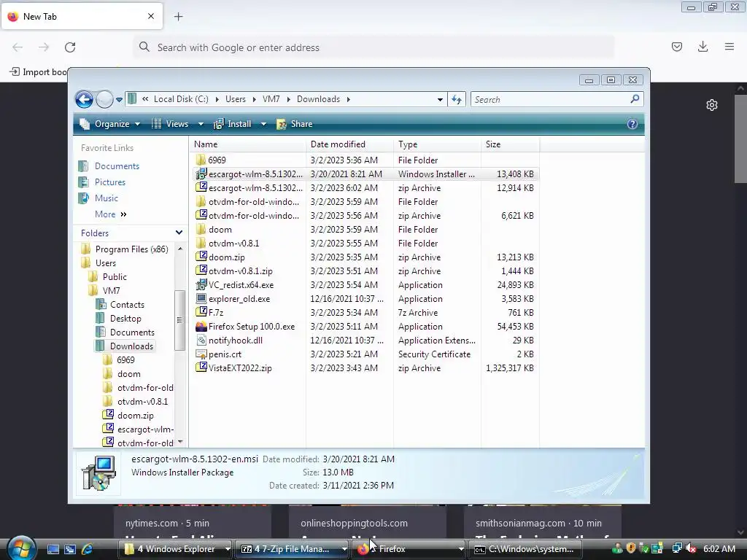The height and width of the screenshot is (560, 747).
Task: Launch Internet Explorer from quick launch
Action: 88,549
